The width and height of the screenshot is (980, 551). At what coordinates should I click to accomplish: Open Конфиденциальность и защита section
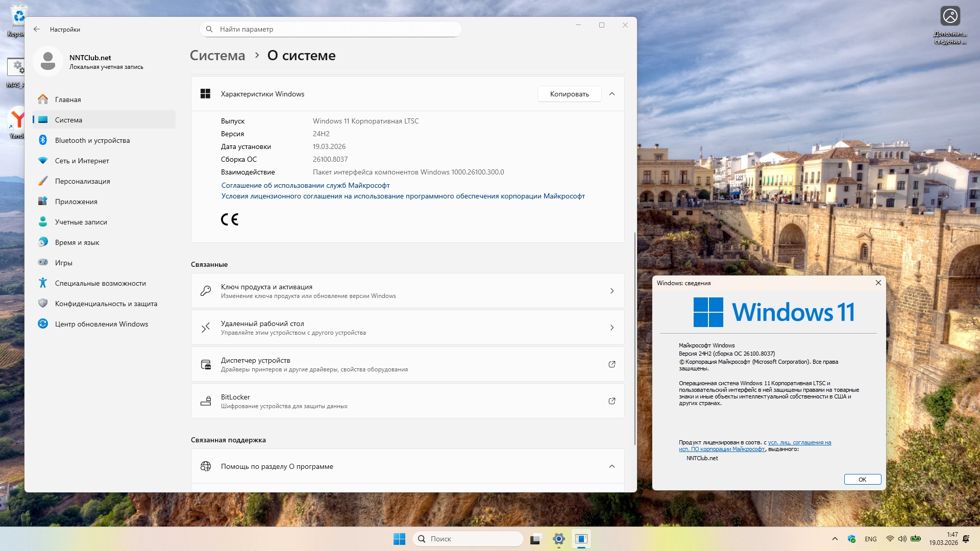106,304
